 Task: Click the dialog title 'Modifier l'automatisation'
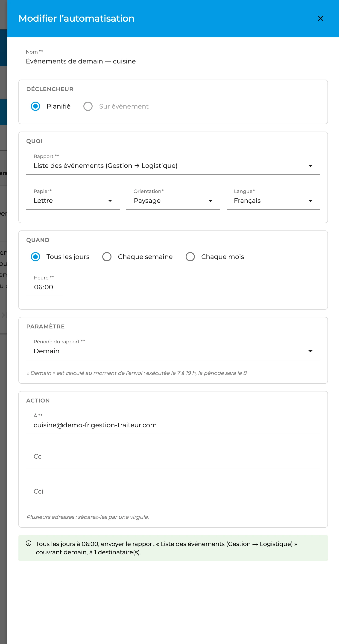point(76,18)
